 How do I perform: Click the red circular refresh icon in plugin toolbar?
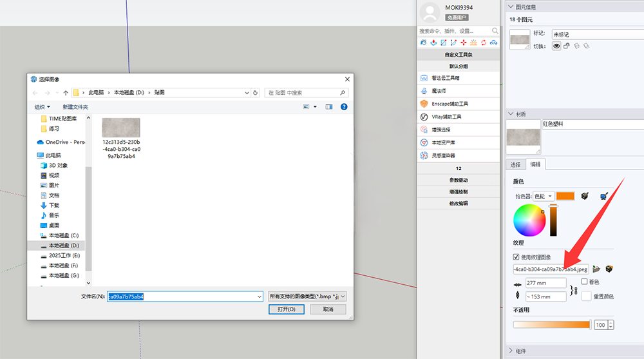pos(484,43)
